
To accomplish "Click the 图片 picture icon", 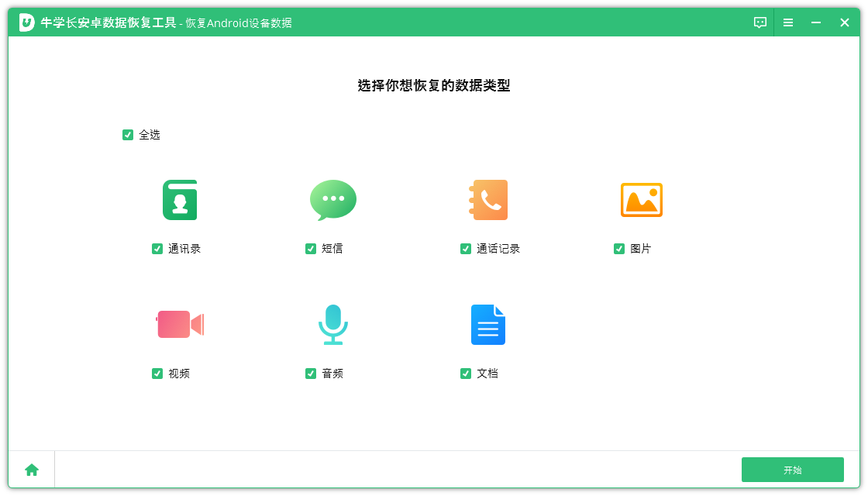I will 642,199.
